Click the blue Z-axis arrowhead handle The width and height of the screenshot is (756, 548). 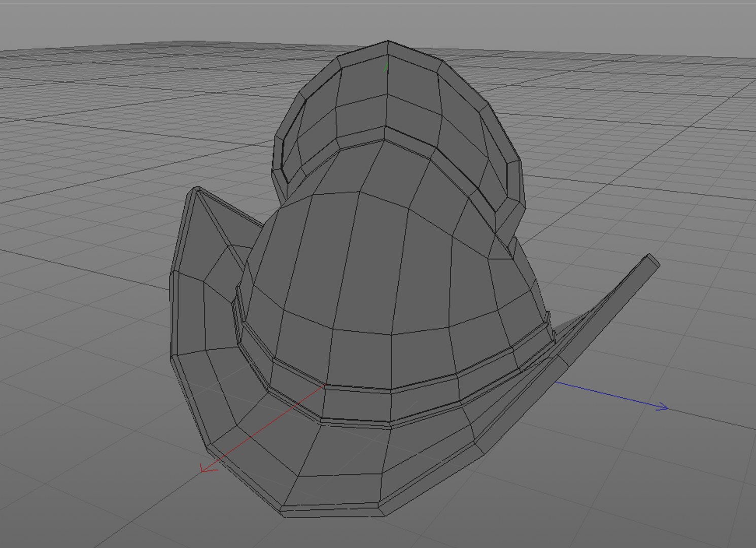click(x=663, y=406)
